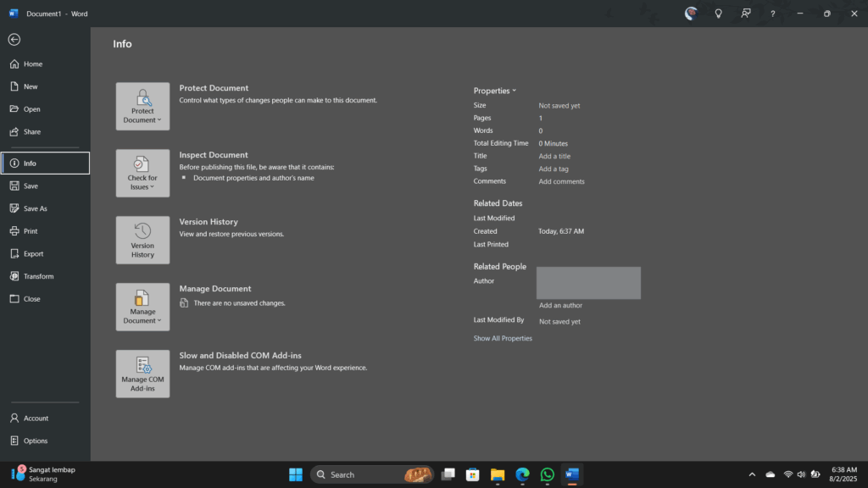Open the Export option
Viewport: 868px width, 488px height.
click(x=45, y=254)
